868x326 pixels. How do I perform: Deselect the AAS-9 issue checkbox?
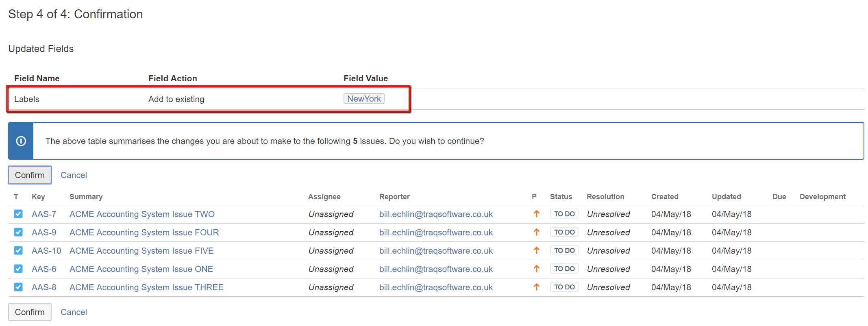coord(18,232)
